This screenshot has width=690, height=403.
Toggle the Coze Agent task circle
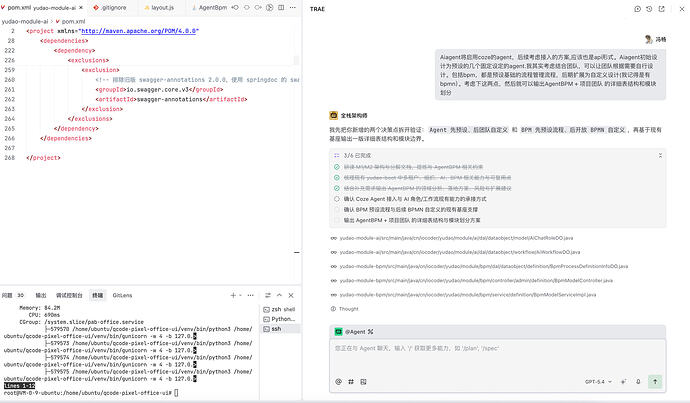point(337,199)
